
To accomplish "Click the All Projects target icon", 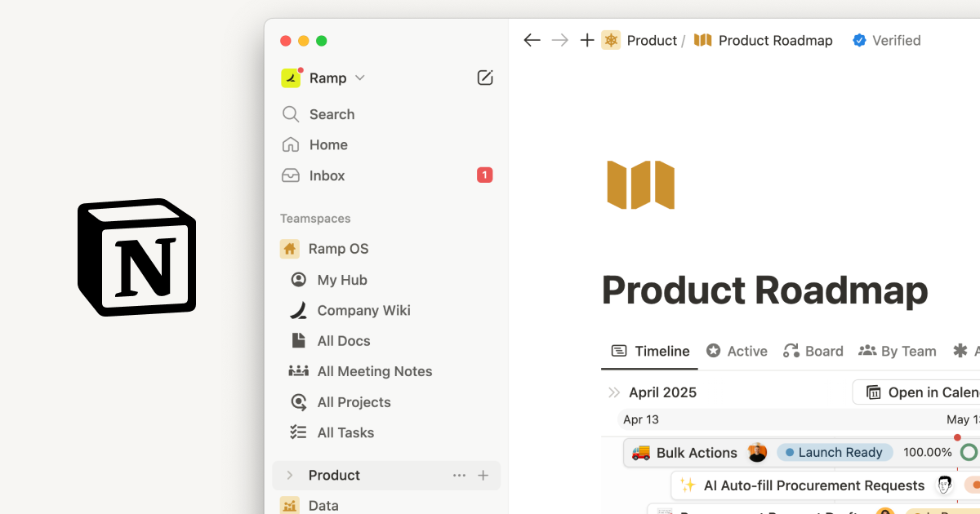I will click(299, 402).
